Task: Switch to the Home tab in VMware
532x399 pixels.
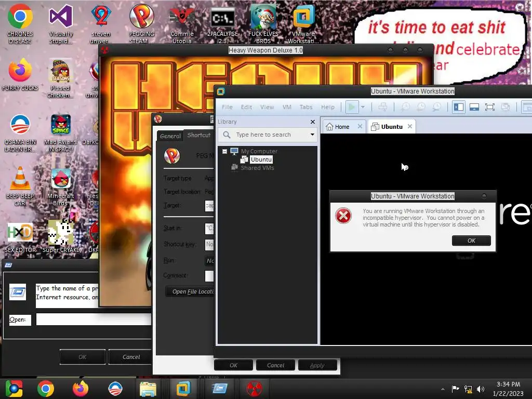Action: (x=341, y=127)
